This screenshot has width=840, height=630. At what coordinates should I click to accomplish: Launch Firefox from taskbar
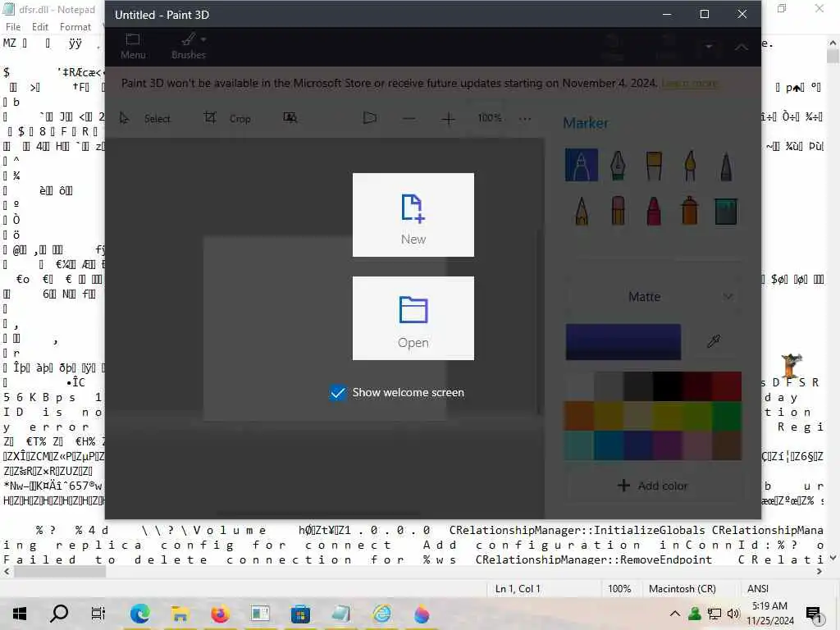click(220, 614)
